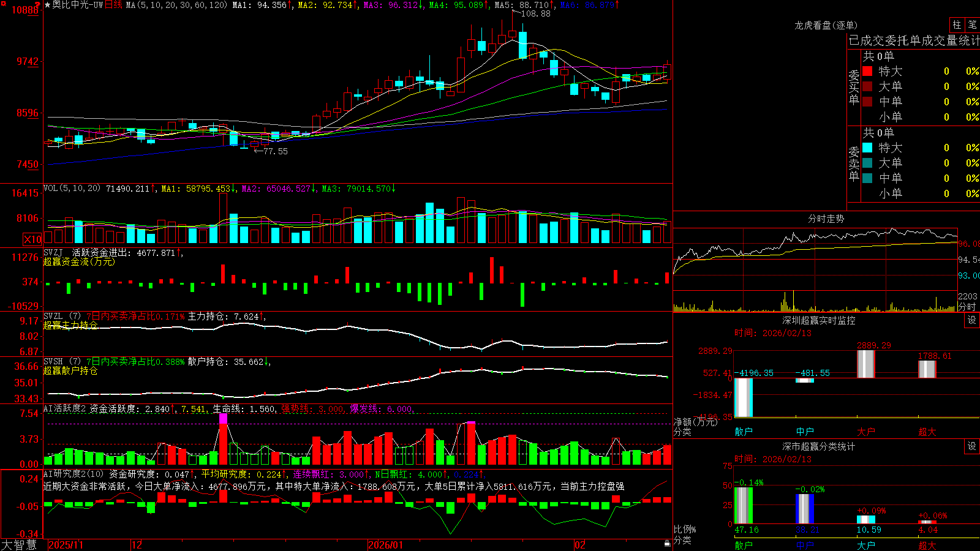Click the 奥比中光-UW stock name
Viewport: 980px width, 551px height.
point(78,5)
